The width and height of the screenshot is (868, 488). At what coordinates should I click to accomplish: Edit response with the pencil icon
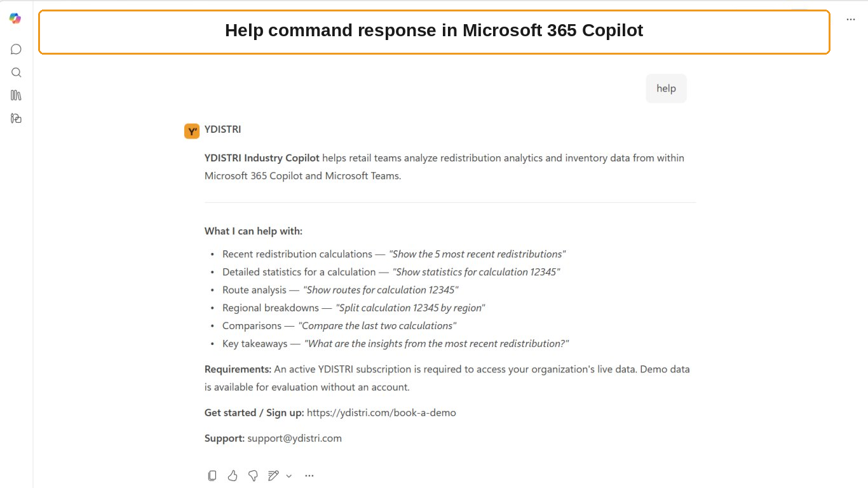tap(273, 475)
